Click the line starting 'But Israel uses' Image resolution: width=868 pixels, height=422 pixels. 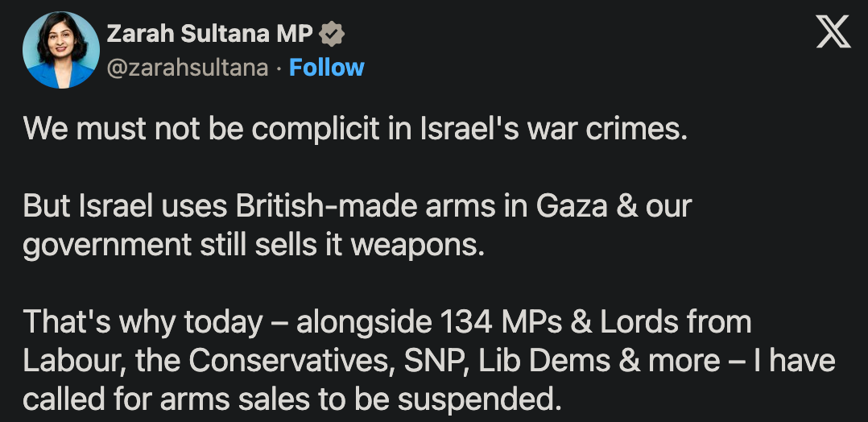click(357, 206)
